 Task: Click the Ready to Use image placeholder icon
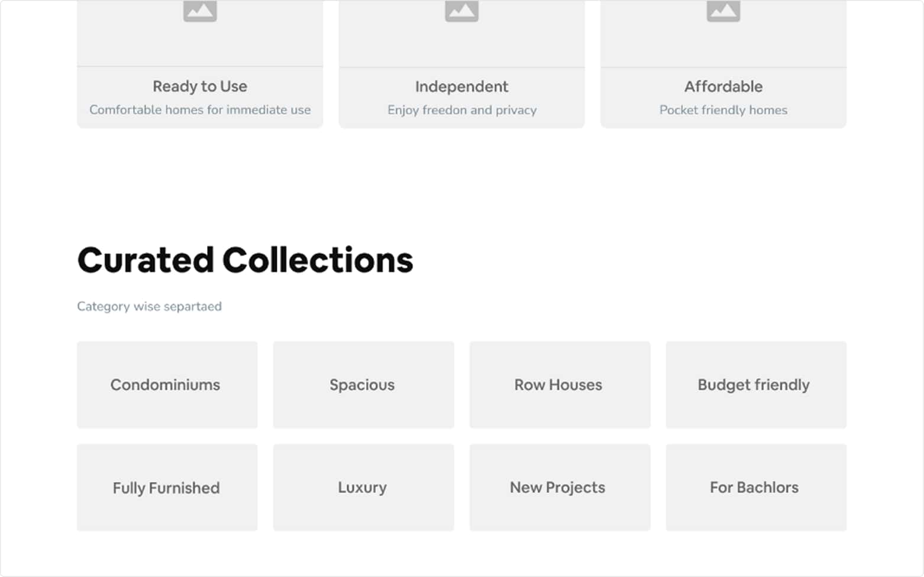(x=200, y=11)
